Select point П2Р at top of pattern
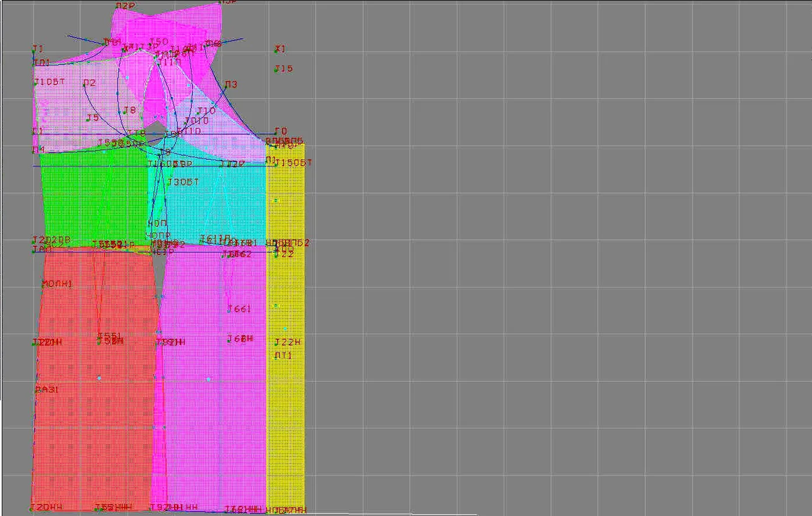The width and height of the screenshot is (812, 516). [125, 6]
